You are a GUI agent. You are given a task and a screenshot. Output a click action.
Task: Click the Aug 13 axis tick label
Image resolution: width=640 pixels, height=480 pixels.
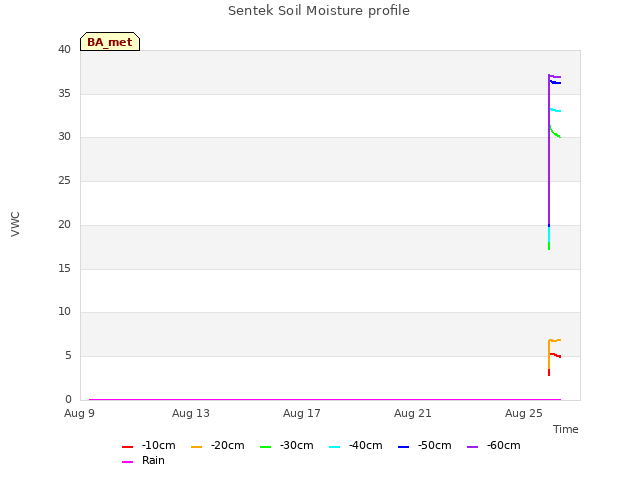(191, 413)
